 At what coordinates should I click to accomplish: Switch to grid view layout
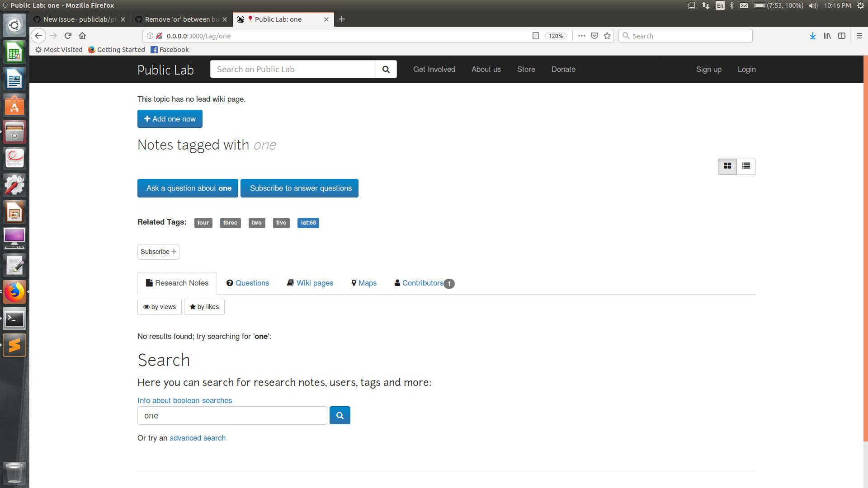727,166
